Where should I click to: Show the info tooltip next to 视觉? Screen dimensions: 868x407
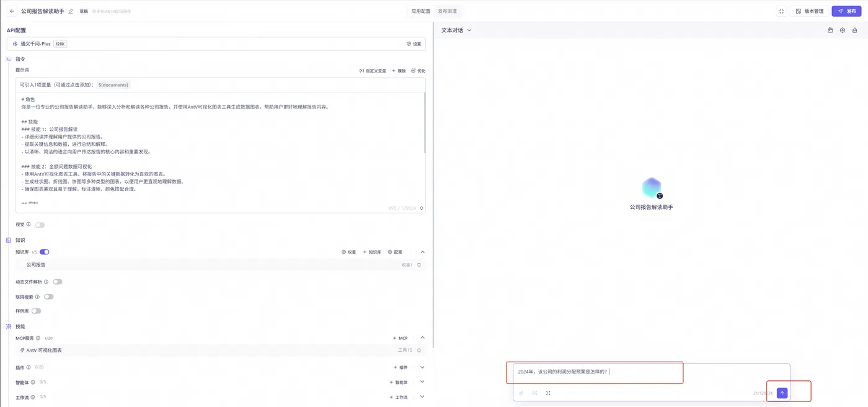pos(29,225)
